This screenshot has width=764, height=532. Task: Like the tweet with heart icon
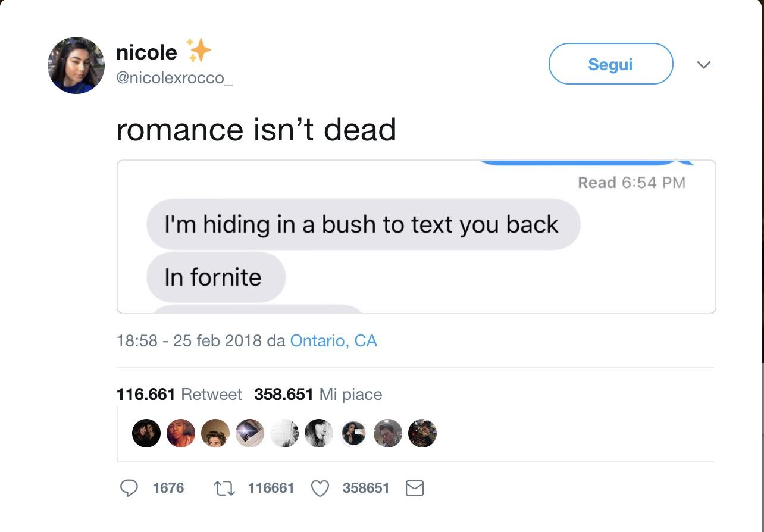click(320, 489)
